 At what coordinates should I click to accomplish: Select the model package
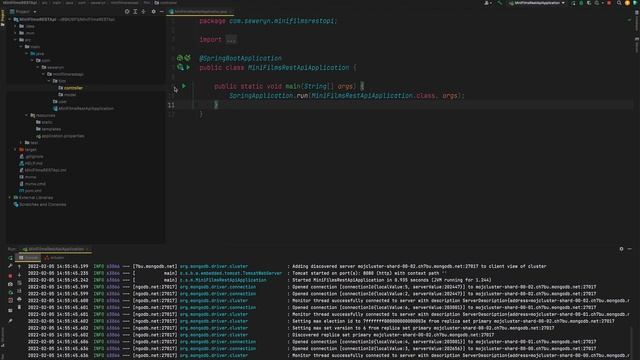coord(70,95)
